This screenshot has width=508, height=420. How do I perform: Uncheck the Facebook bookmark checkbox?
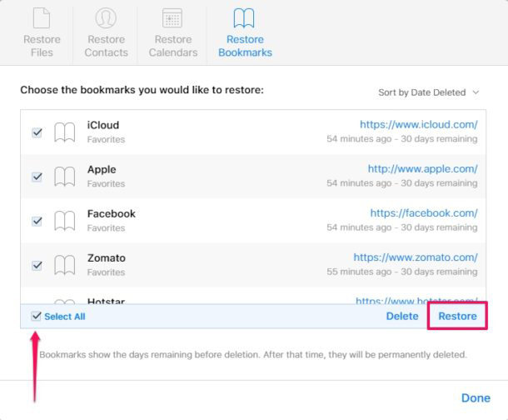[37, 221]
